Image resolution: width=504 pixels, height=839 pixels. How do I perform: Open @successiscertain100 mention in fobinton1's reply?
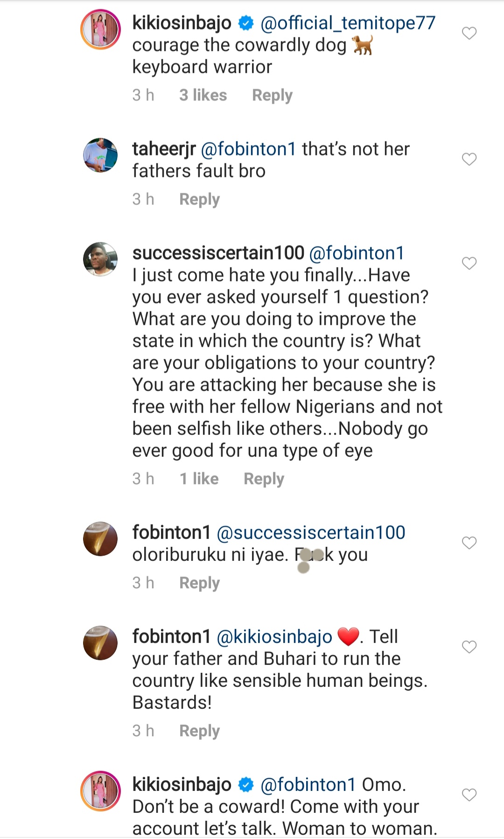[x=311, y=532]
